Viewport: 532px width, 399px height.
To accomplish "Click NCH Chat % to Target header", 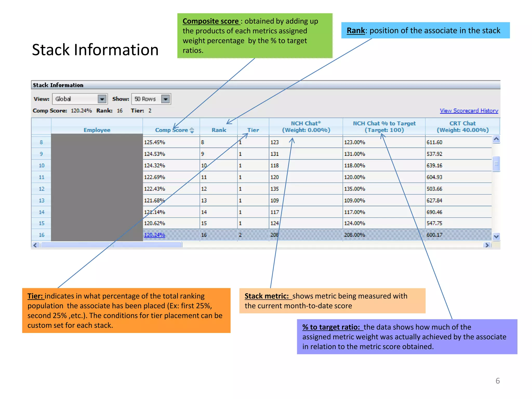I will pos(384,127).
